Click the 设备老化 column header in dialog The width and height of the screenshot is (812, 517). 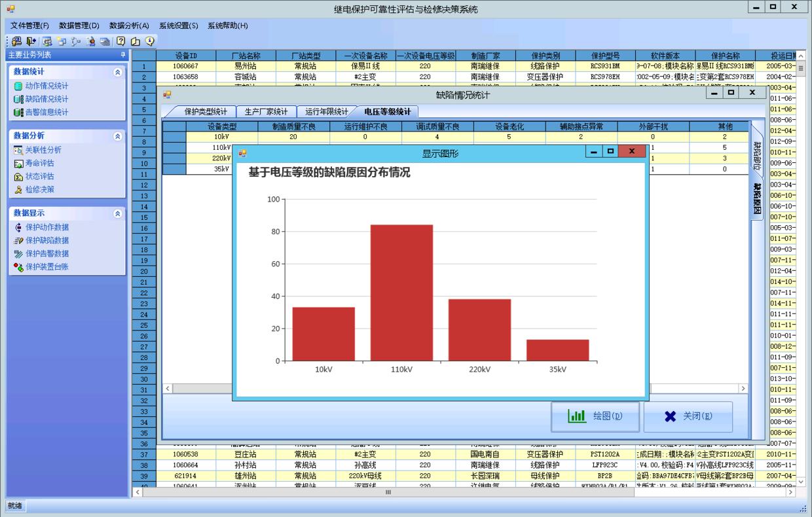(x=509, y=126)
